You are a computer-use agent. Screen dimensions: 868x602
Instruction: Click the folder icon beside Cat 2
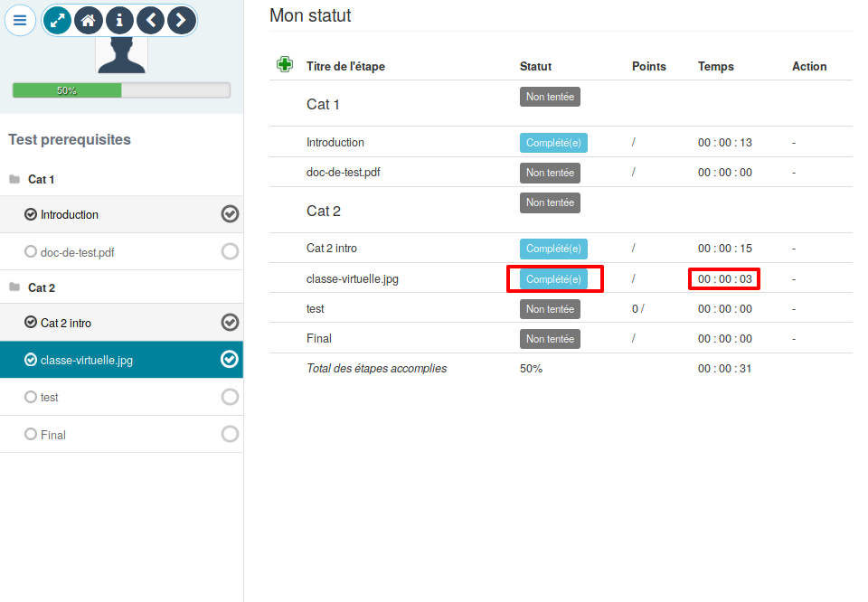(x=15, y=287)
